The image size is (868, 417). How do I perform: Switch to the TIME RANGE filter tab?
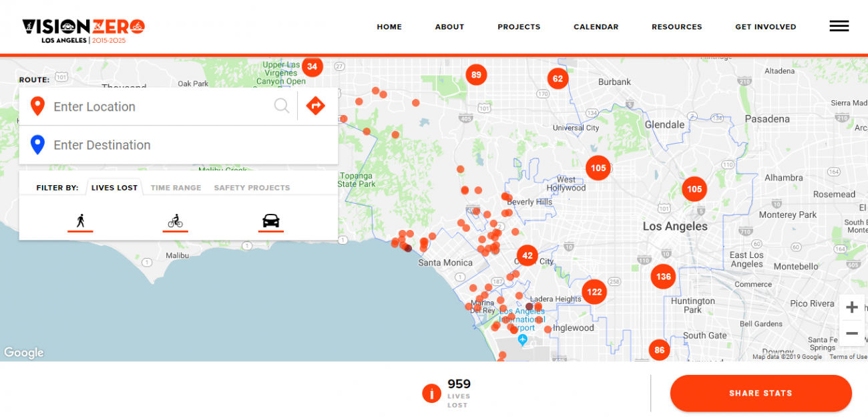tap(176, 188)
